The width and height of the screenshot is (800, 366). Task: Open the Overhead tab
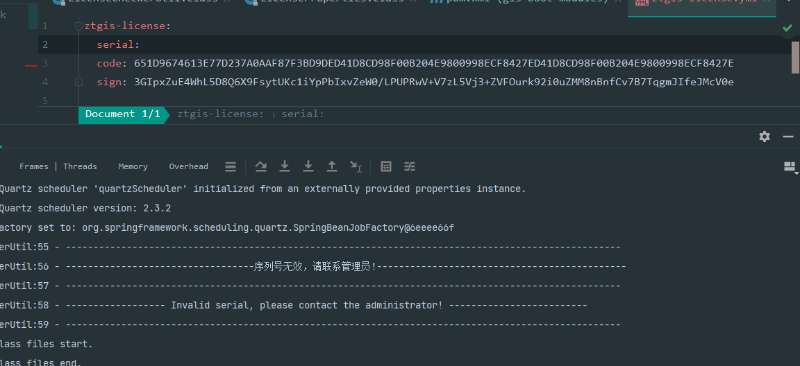point(189,166)
